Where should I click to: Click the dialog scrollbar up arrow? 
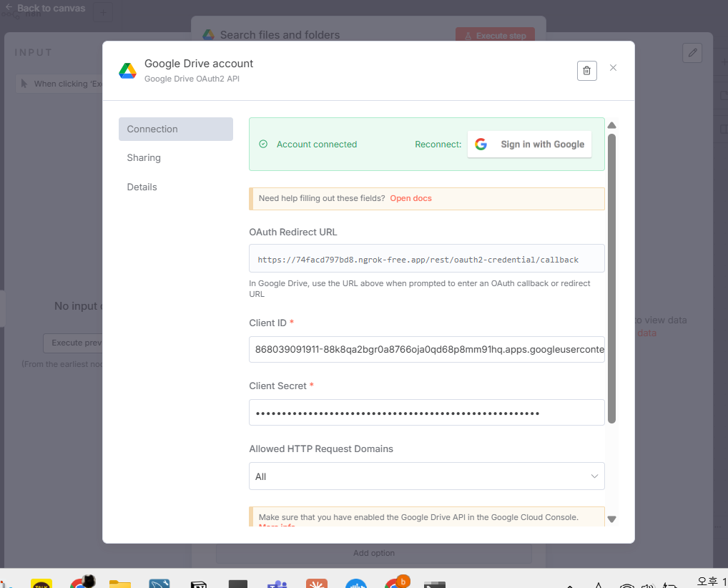[612, 125]
